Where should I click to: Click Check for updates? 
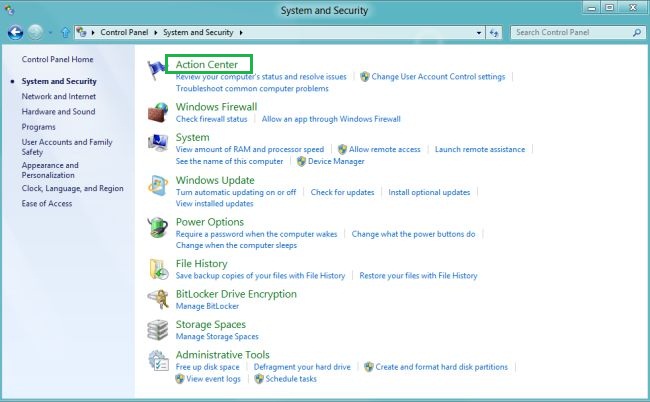(x=342, y=192)
